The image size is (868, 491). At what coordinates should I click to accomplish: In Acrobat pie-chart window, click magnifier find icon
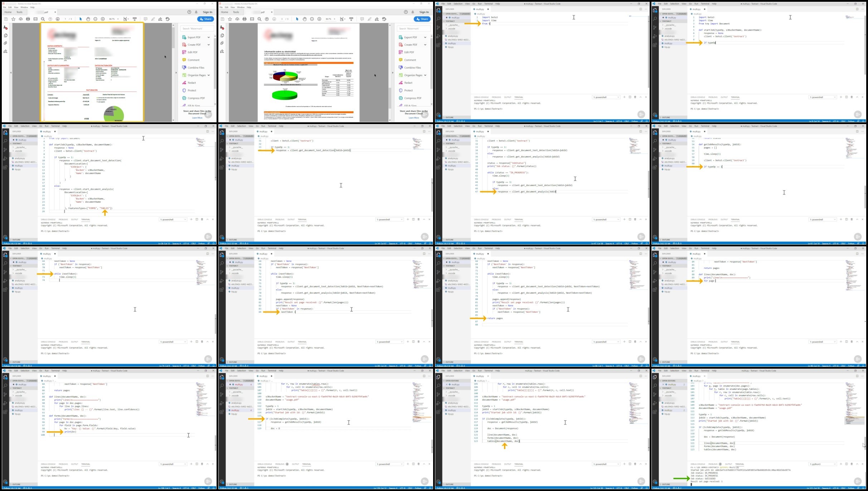tap(260, 19)
